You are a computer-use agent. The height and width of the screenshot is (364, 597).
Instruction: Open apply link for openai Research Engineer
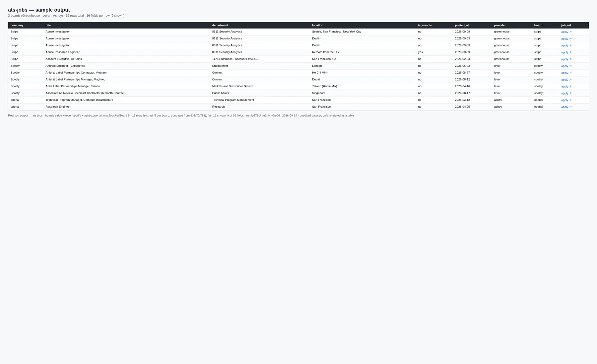tap(566, 107)
